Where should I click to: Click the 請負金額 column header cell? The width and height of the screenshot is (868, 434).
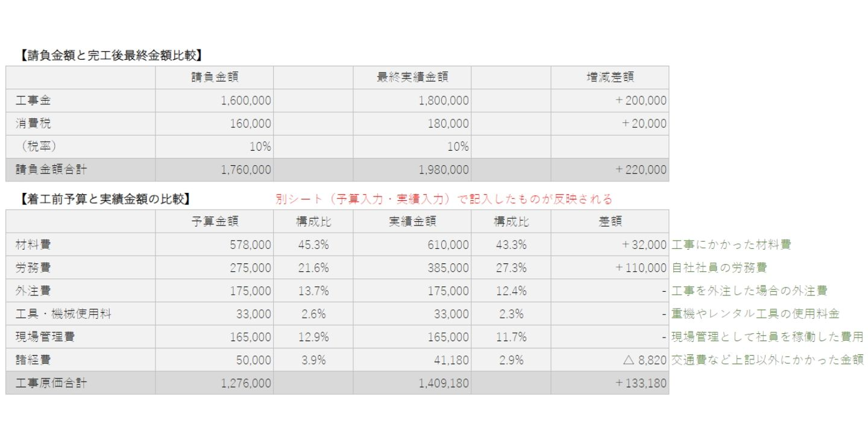(215, 77)
